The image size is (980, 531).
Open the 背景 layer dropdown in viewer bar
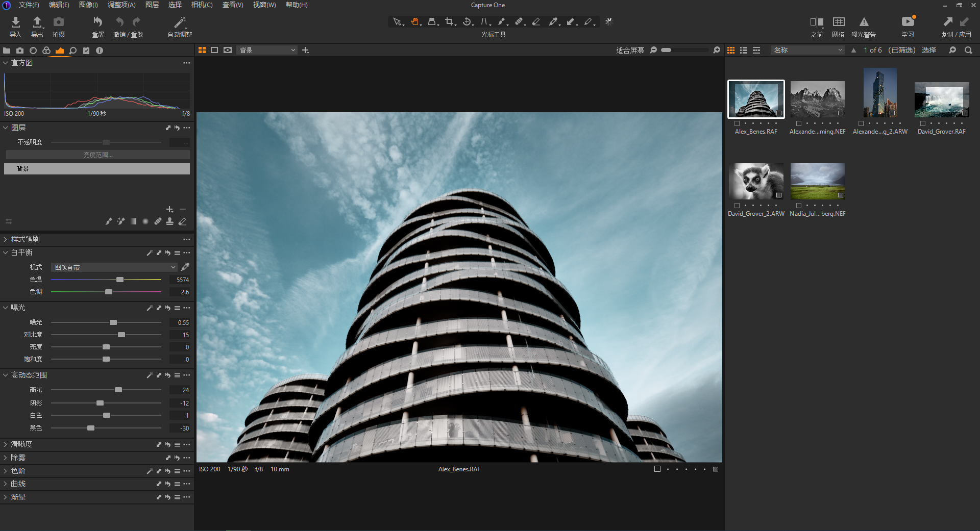click(267, 50)
